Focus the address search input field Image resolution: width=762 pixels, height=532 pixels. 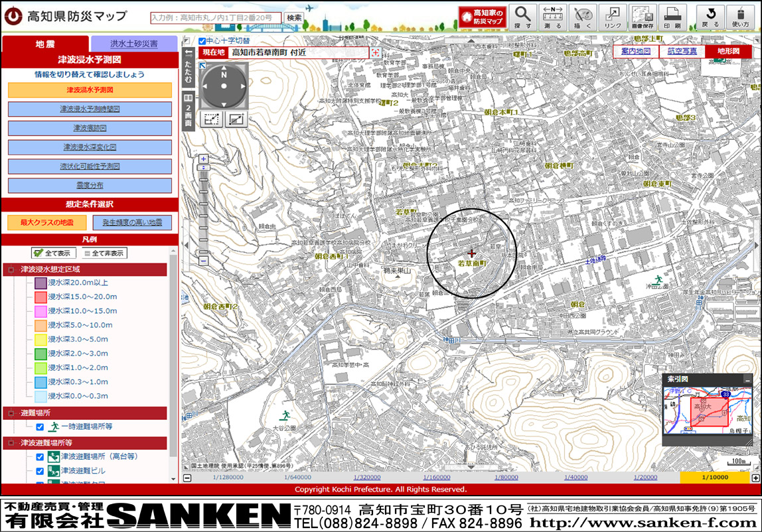coord(216,18)
